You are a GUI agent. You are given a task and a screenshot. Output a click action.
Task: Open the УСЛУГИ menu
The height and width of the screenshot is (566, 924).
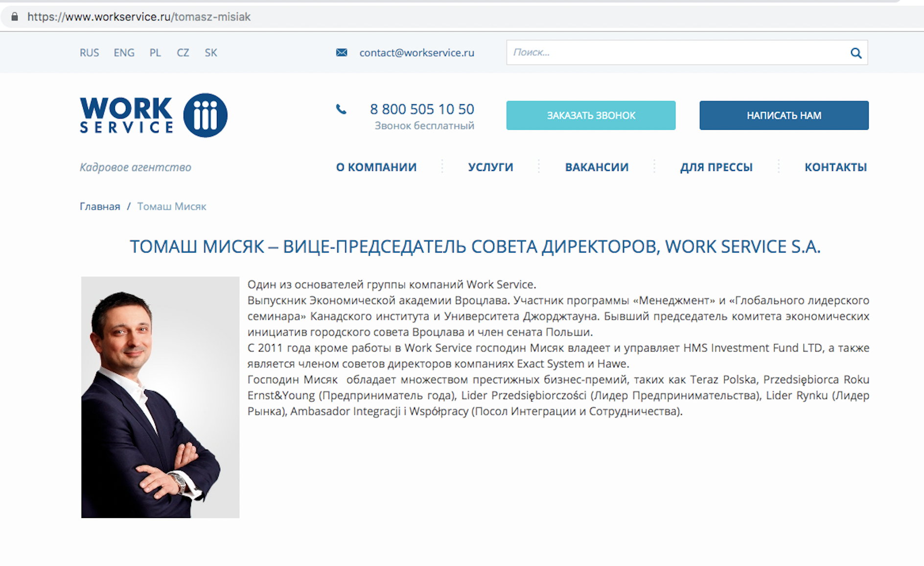(490, 167)
